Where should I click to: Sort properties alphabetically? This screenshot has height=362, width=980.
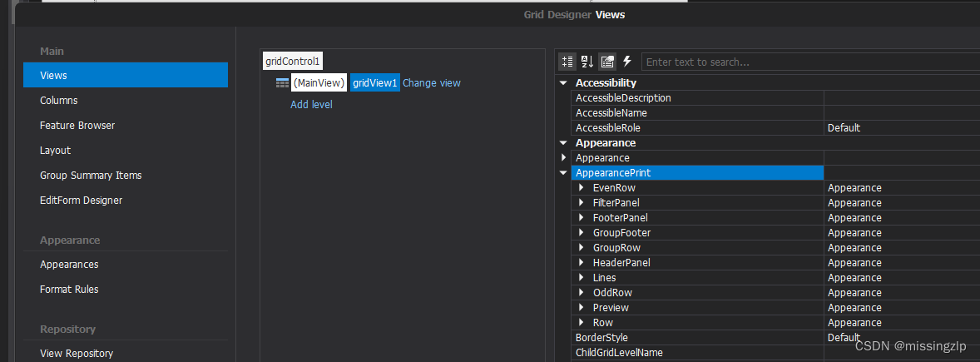point(587,62)
